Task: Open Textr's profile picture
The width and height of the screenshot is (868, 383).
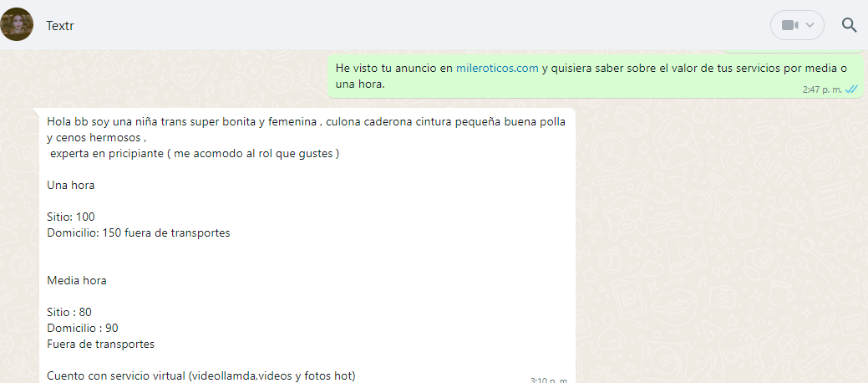Action: pos(18,25)
